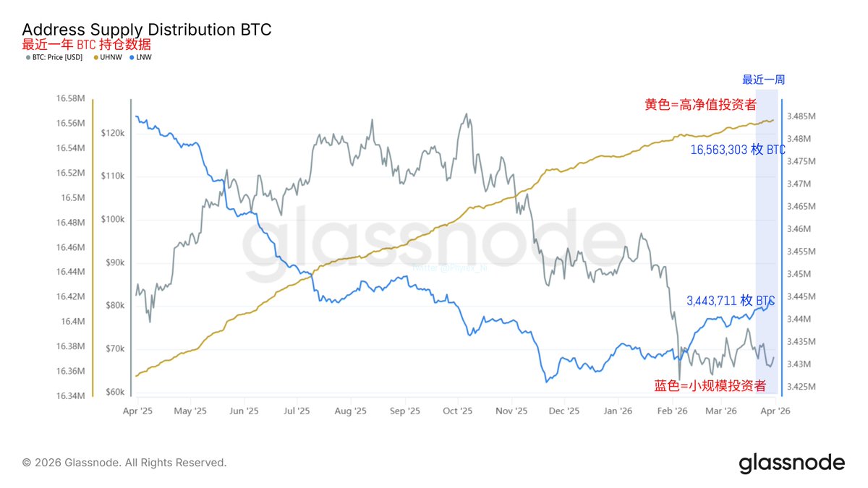Image resolution: width=868 pixels, height=488 pixels.
Task: Toggle the LNW series in legend
Action: [145, 57]
